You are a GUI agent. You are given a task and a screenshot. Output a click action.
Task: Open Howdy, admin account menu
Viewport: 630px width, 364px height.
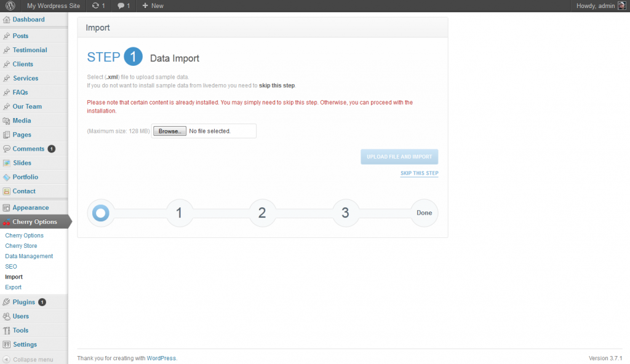click(x=596, y=6)
